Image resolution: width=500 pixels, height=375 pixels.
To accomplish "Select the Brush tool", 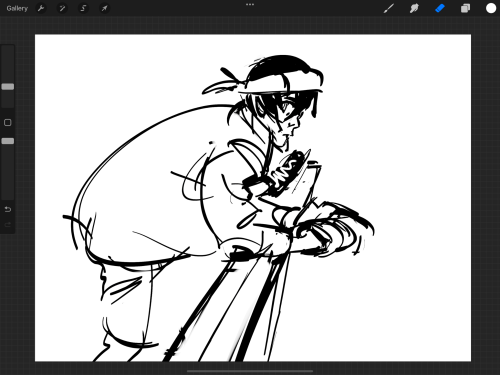I will coord(389,8).
